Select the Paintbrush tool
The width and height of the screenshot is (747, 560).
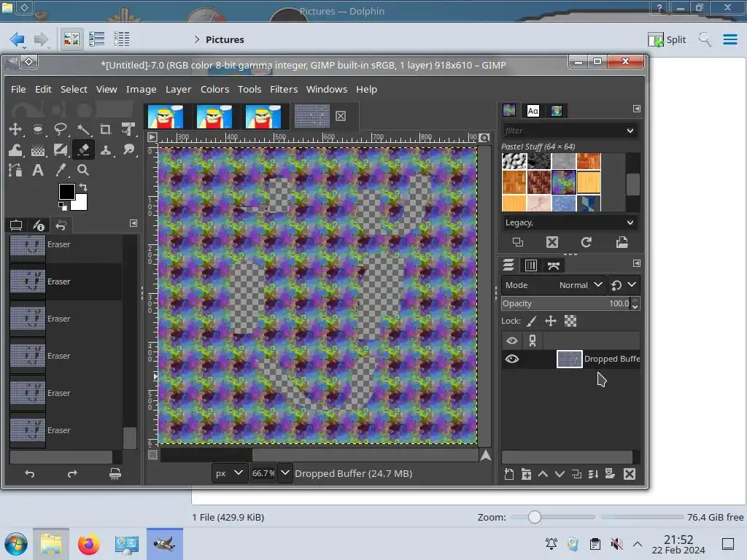coord(61,150)
